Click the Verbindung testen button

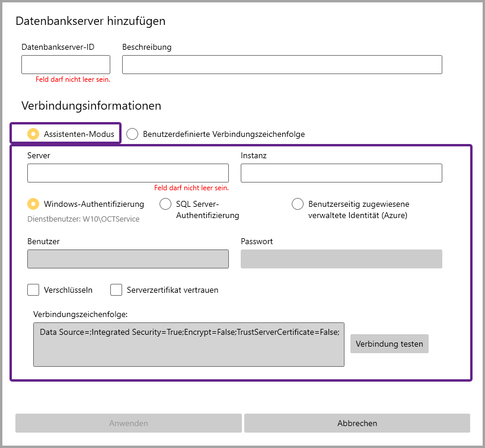tap(389, 344)
